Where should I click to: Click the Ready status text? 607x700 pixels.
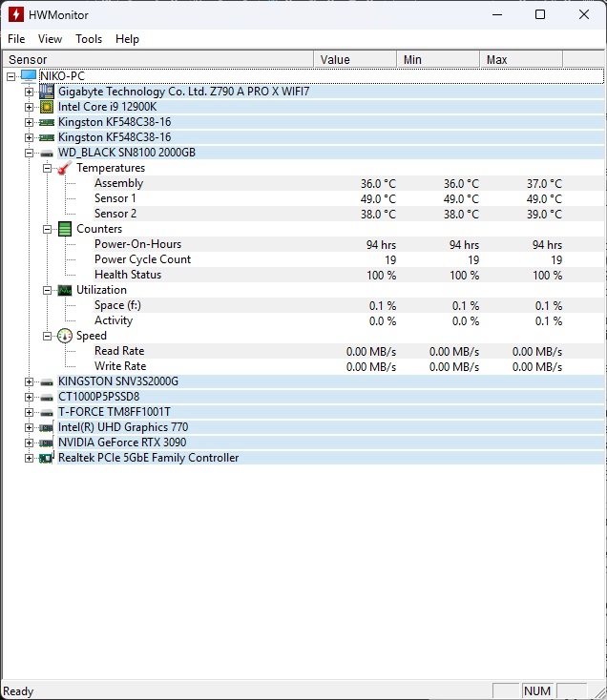pos(18,691)
